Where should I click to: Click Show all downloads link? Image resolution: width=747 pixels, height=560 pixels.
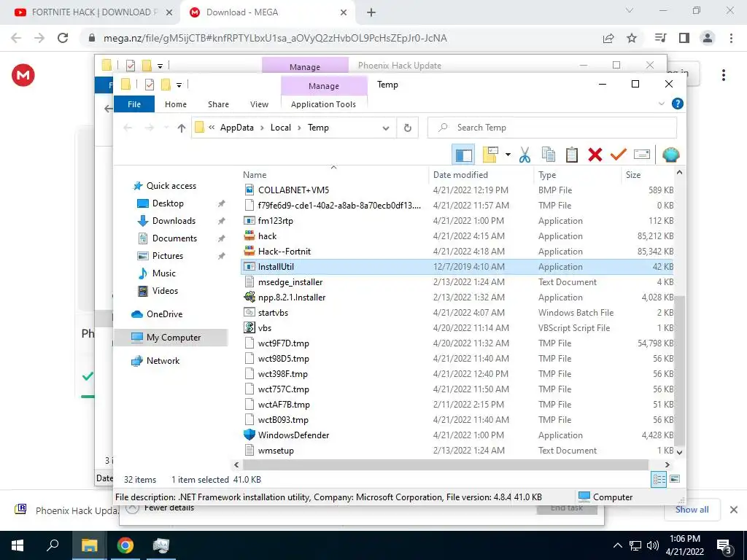[x=692, y=510]
